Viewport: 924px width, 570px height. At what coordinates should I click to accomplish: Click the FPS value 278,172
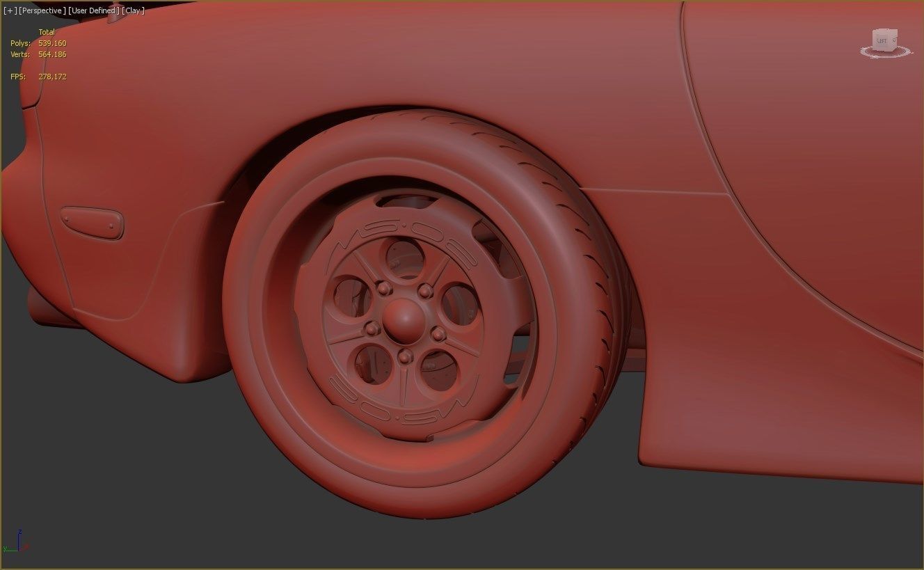click(x=52, y=77)
